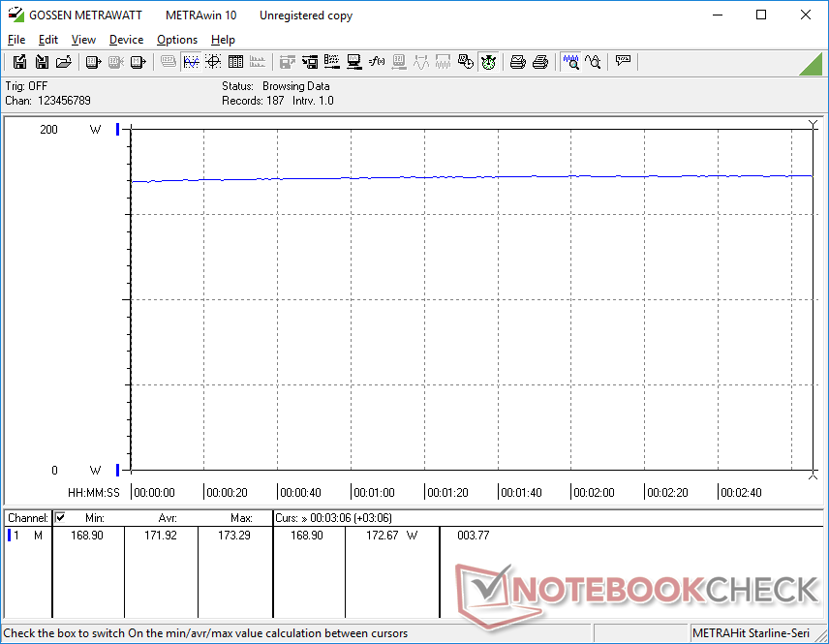Image resolution: width=829 pixels, height=644 pixels.
Task: Click the open folder toolbar icon
Action: [64, 62]
